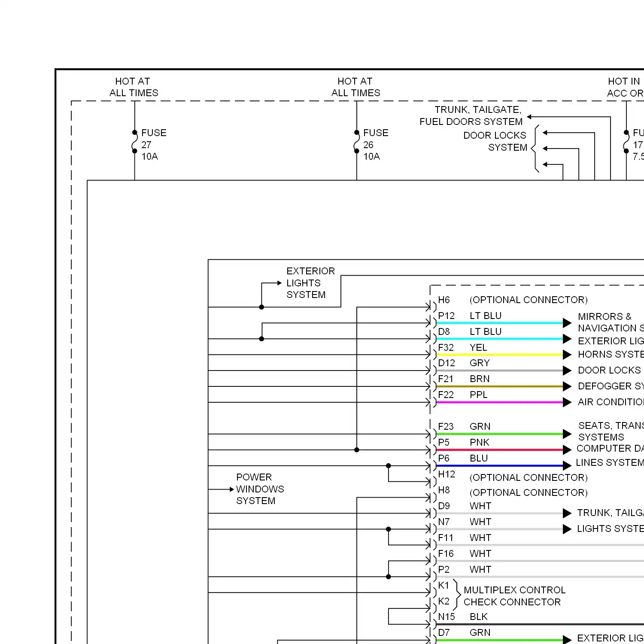Select the H6 connector pin label
This screenshot has height=644, width=644.
(444, 300)
